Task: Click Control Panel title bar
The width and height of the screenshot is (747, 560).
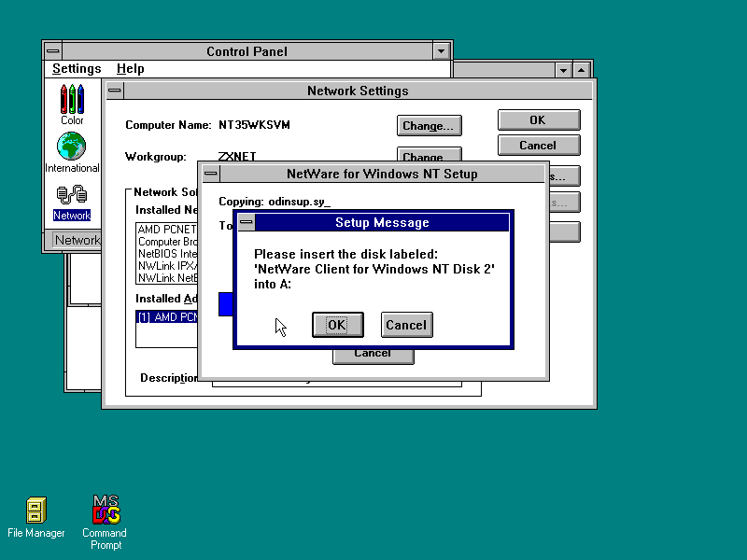Action: coord(247,51)
